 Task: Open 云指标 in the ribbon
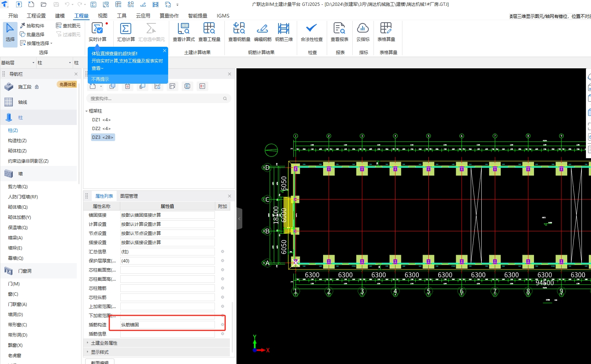coord(363,32)
